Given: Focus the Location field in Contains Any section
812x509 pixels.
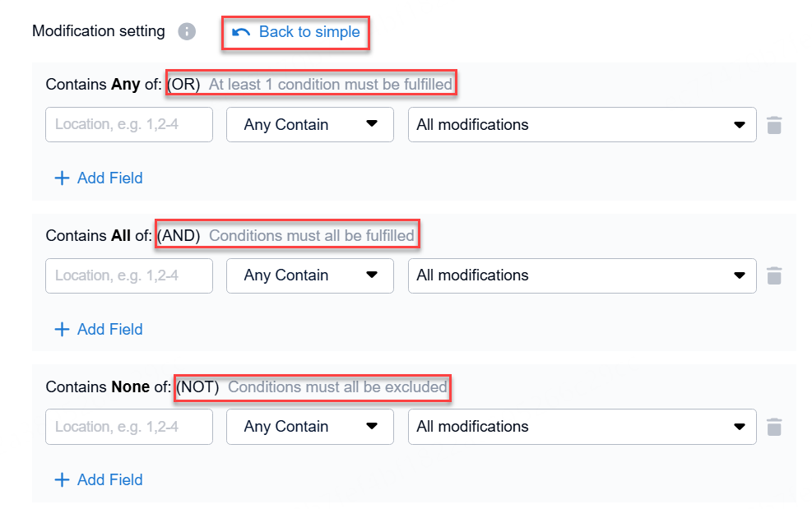Looking at the screenshot, I should [129, 125].
